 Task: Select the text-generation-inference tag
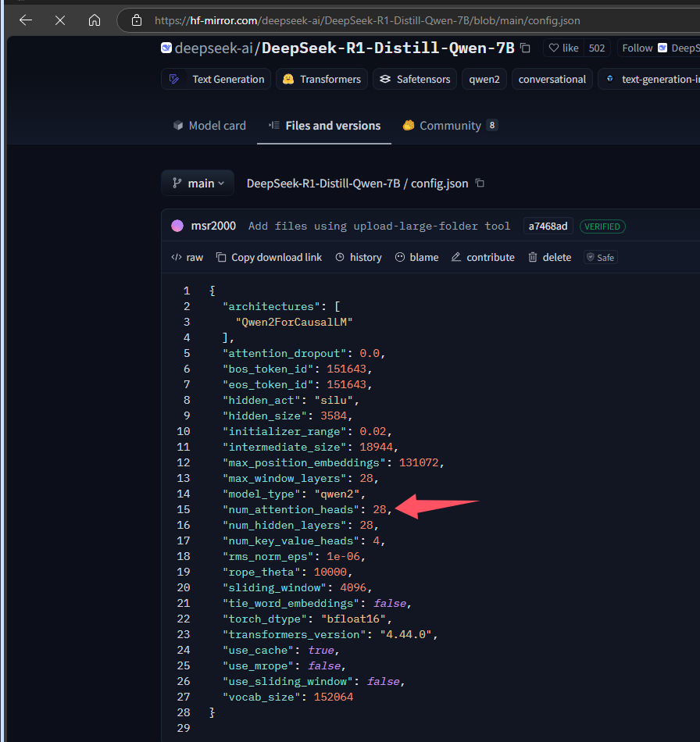click(x=649, y=79)
